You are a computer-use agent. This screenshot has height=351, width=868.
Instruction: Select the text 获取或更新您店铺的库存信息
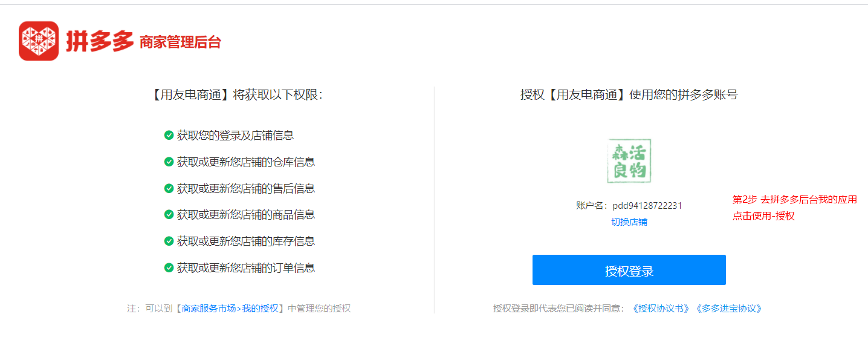(246, 241)
